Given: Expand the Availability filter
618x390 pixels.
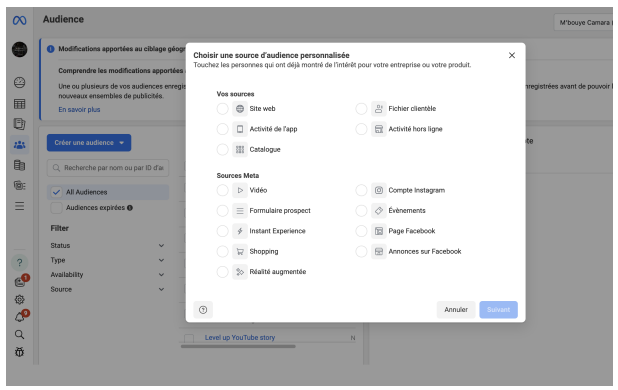Looking at the screenshot, I should tap(107, 275).
